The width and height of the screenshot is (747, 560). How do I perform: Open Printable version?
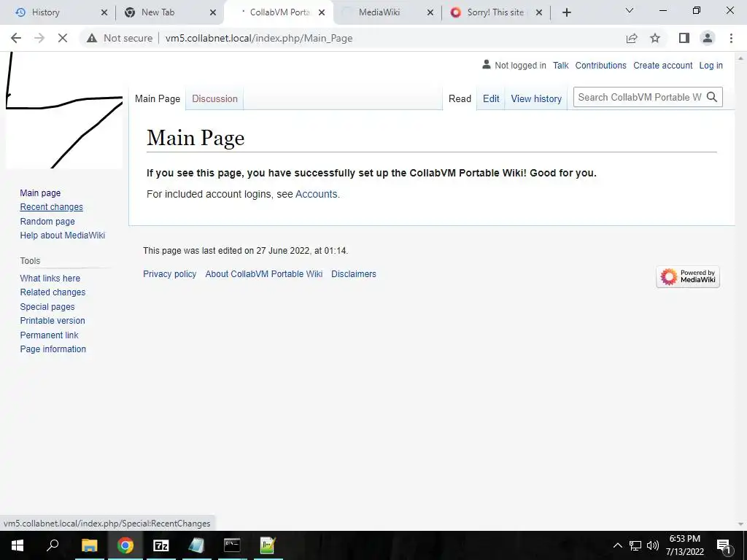53,321
